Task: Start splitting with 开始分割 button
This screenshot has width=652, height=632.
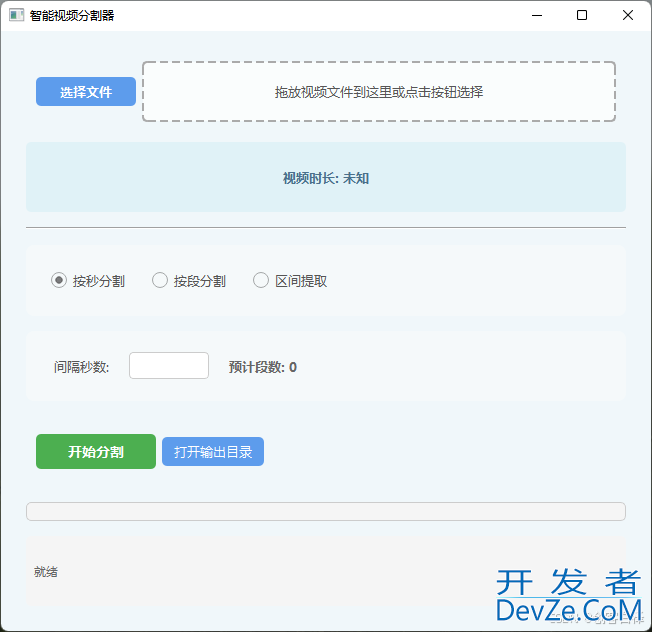Action: pos(96,452)
